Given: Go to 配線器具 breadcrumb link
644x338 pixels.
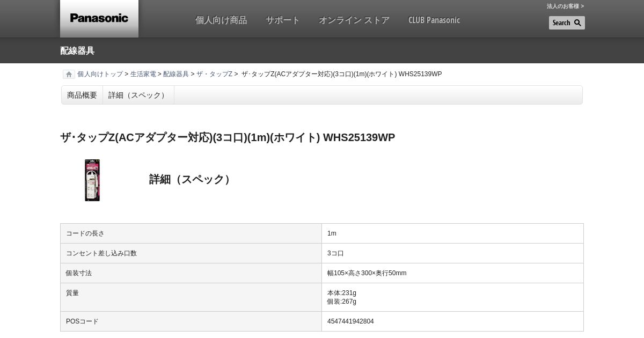Looking at the screenshot, I should 176,74.
